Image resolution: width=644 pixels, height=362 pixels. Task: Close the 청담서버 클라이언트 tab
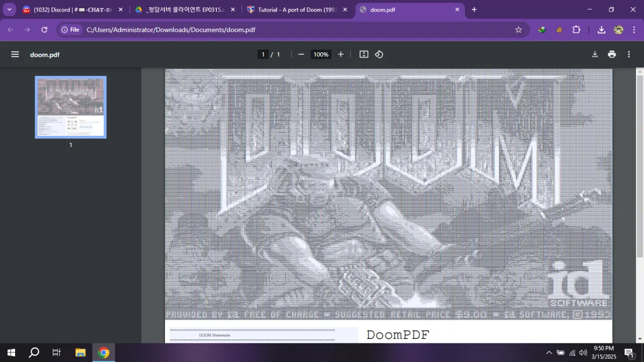coord(233,10)
